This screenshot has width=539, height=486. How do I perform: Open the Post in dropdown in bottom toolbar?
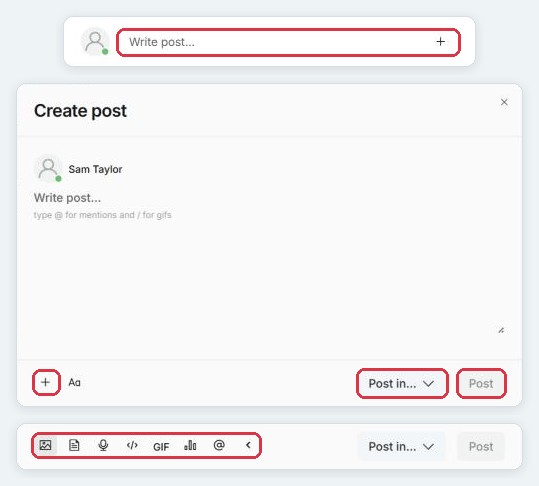pyautogui.click(x=402, y=446)
